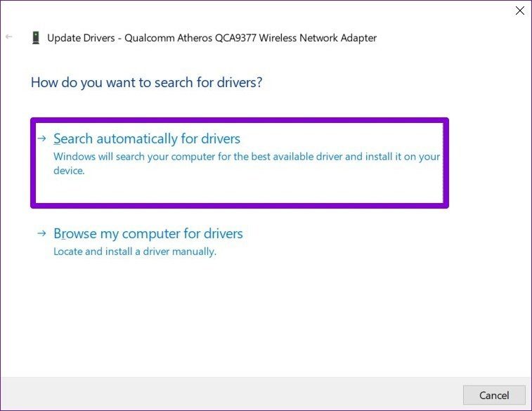532x411 pixels.
Task: Click the 'How do you want to search for drivers?' heading
Action: (x=147, y=82)
